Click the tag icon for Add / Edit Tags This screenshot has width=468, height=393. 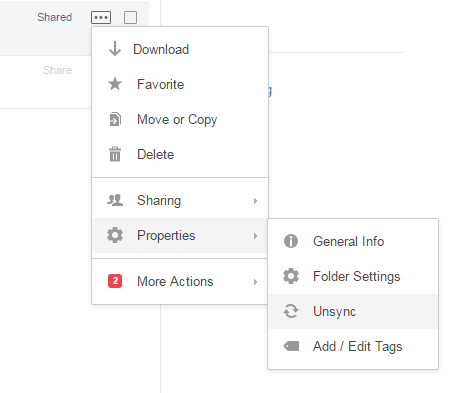click(291, 346)
